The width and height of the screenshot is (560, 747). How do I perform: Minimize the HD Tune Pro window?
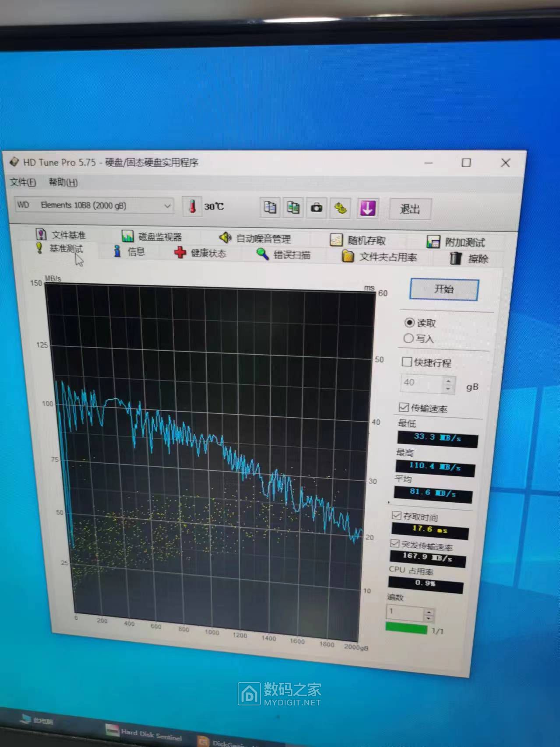[429, 162]
